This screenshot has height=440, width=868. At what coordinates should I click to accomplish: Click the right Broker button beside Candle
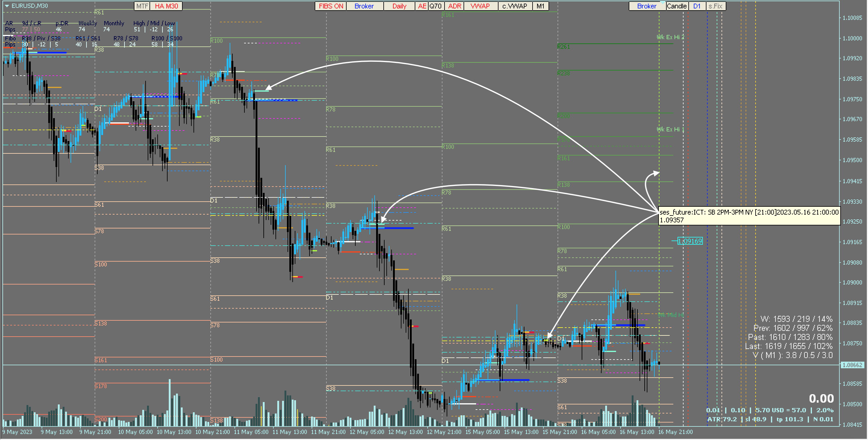(646, 6)
